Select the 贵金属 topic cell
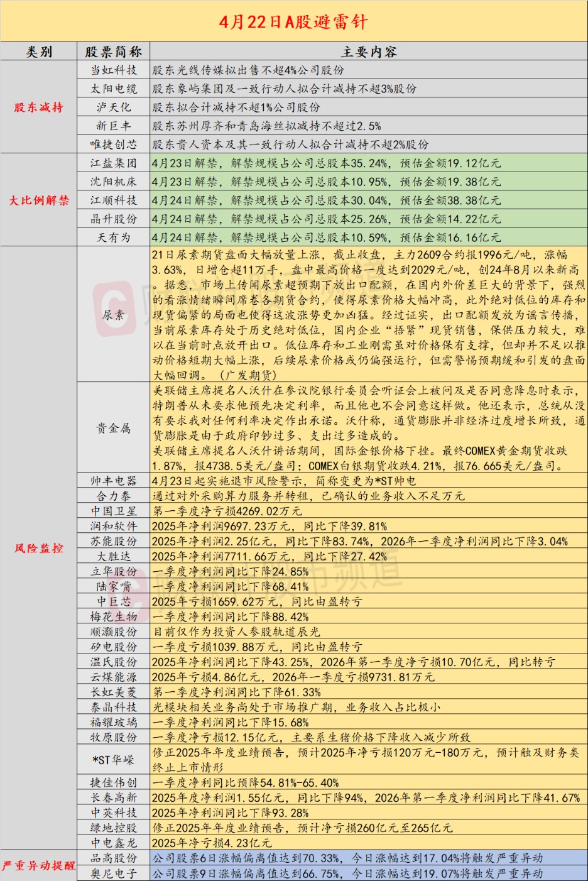 click(114, 428)
